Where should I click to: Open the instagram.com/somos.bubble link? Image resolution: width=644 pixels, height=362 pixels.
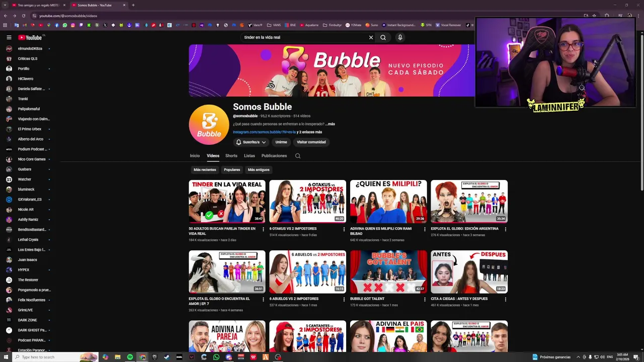click(264, 132)
